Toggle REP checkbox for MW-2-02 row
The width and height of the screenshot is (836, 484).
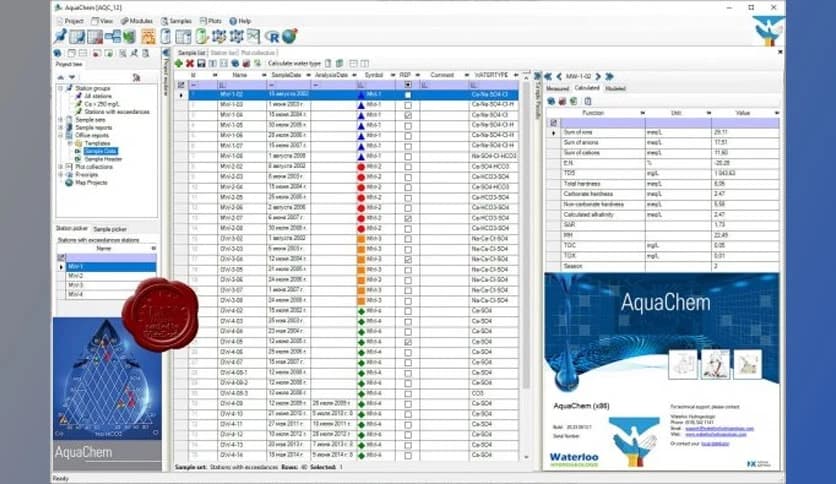point(408,167)
